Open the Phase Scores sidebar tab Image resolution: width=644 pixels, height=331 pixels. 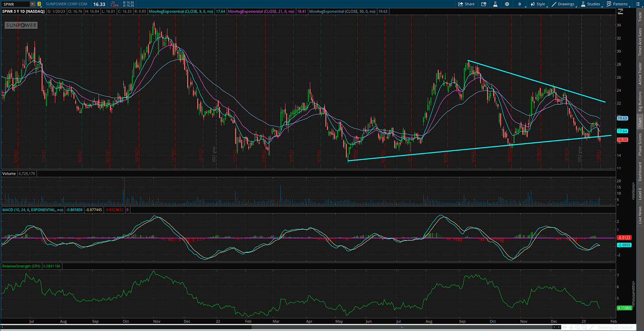point(640,144)
